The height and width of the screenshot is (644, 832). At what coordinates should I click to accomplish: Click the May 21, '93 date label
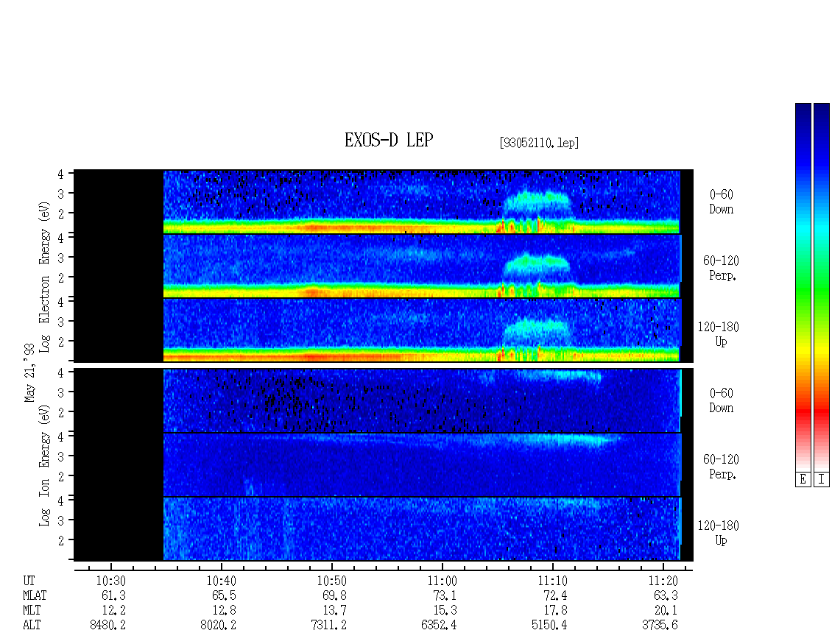pyautogui.click(x=29, y=372)
